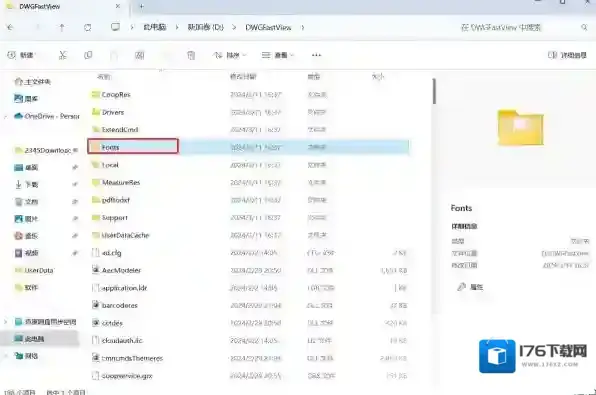Click the magnifier icon in the search box

point(584,27)
